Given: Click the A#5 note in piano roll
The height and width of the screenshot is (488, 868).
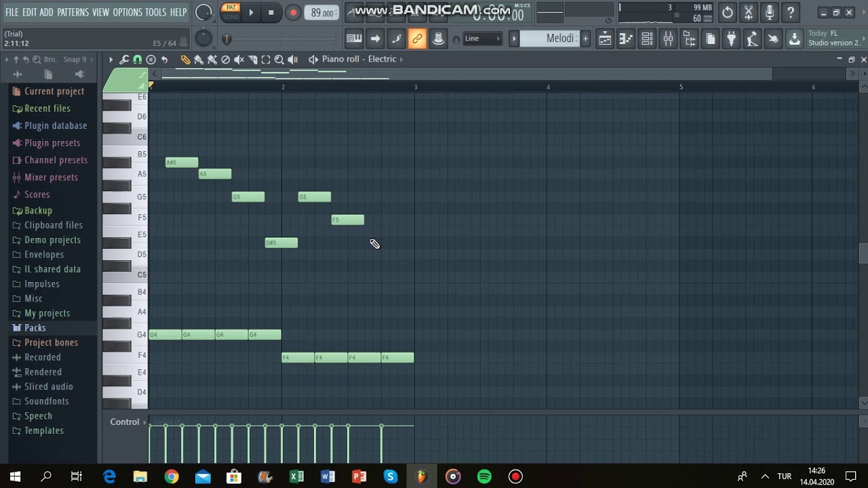Looking at the screenshot, I should coord(182,163).
